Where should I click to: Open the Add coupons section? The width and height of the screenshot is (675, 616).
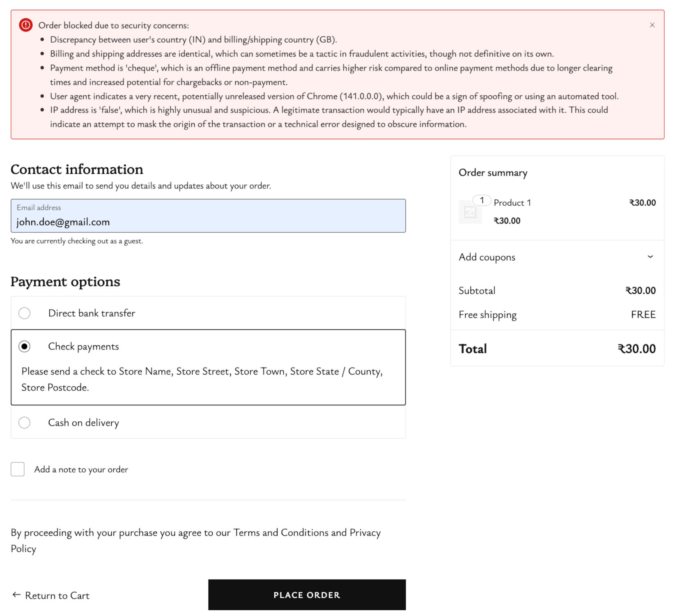[x=487, y=257]
